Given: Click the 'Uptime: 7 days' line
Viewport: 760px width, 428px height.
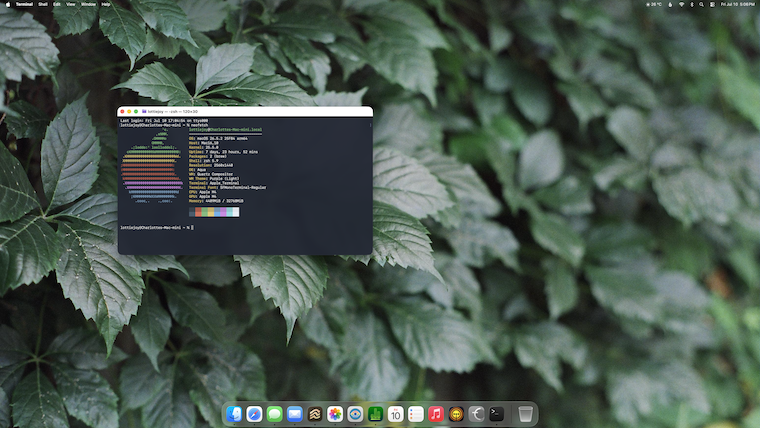Looking at the screenshot, I should pyautogui.click(x=223, y=152).
